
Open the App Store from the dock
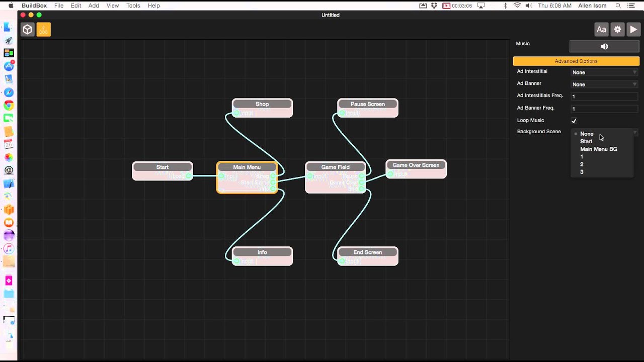[x=9, y=66]
